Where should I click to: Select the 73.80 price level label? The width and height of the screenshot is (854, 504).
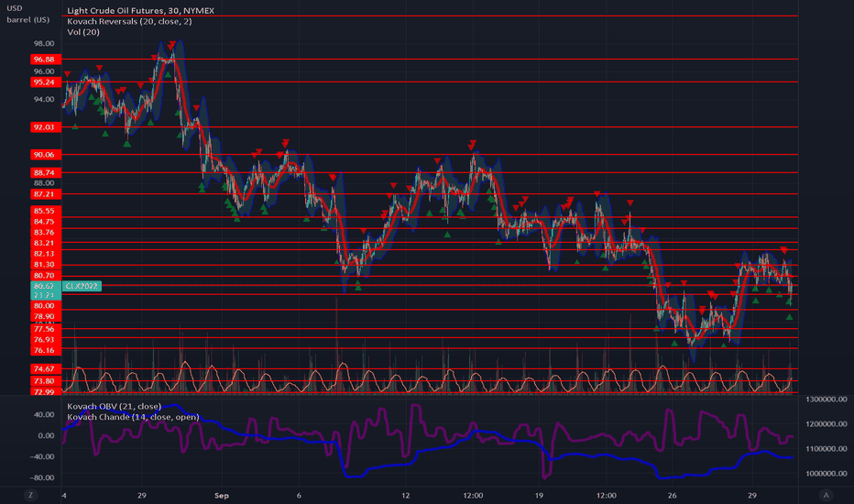coord(45,380)
